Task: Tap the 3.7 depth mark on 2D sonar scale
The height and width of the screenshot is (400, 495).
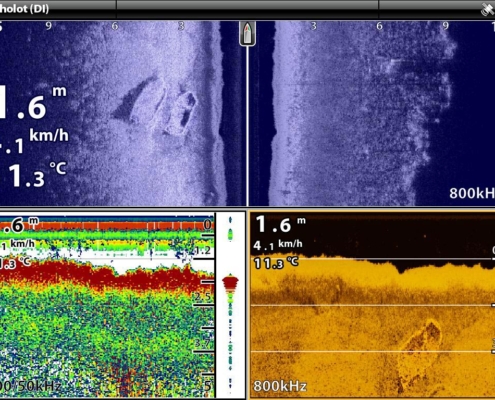Action: pos(203,342)
